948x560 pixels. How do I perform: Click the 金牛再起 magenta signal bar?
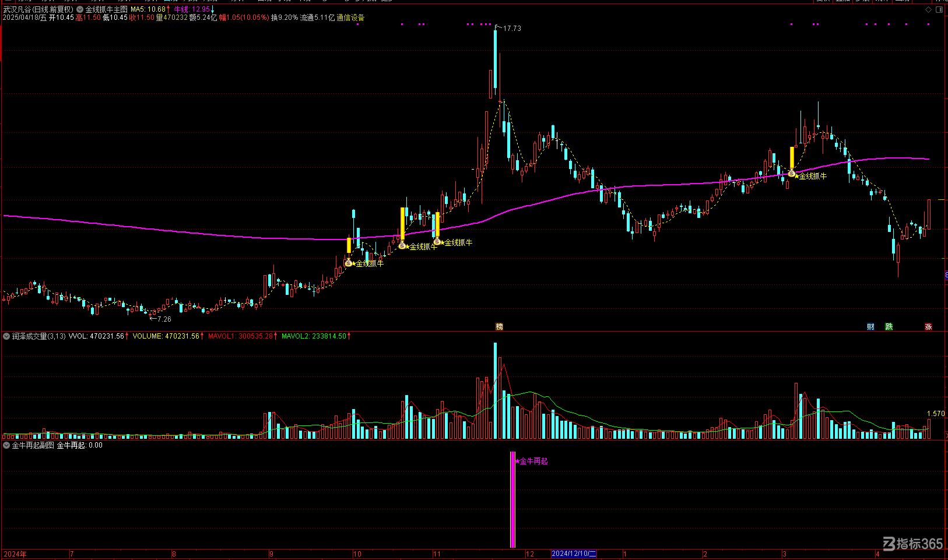tap(513, 499)
